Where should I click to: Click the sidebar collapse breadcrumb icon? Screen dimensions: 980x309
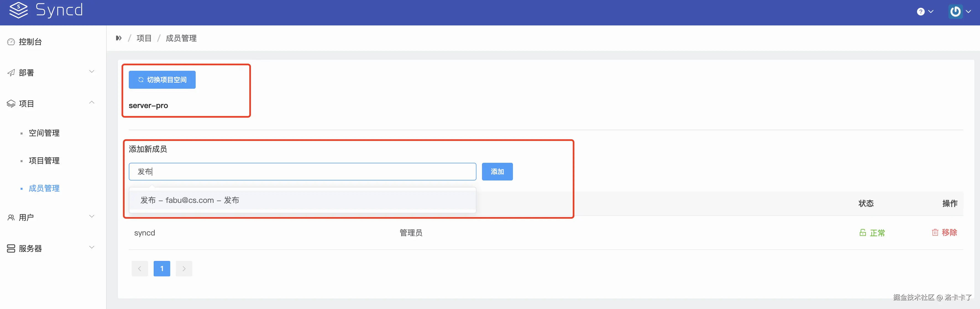pos(119,38)
